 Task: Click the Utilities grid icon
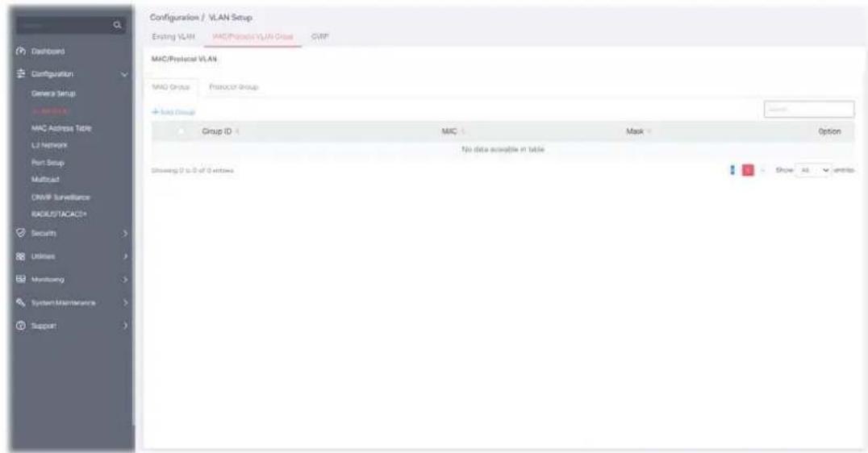tap(21, 256)
